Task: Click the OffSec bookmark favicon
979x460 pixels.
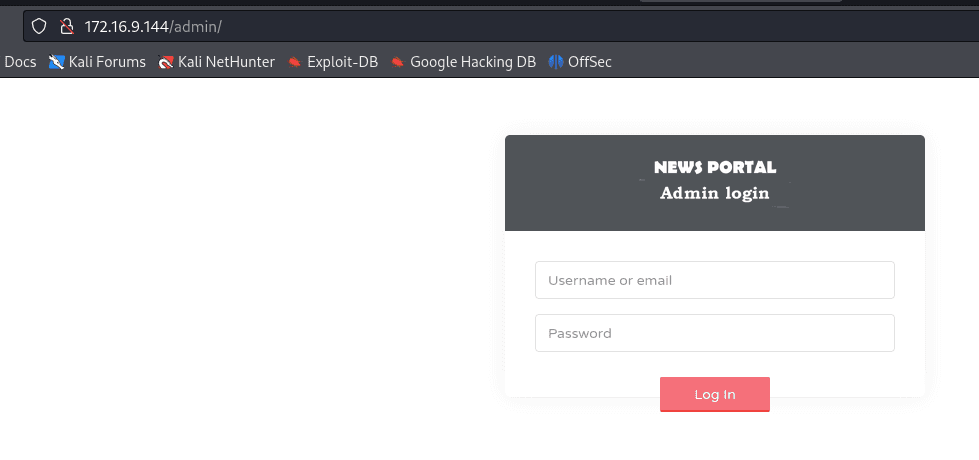Action: coord(556,62)
